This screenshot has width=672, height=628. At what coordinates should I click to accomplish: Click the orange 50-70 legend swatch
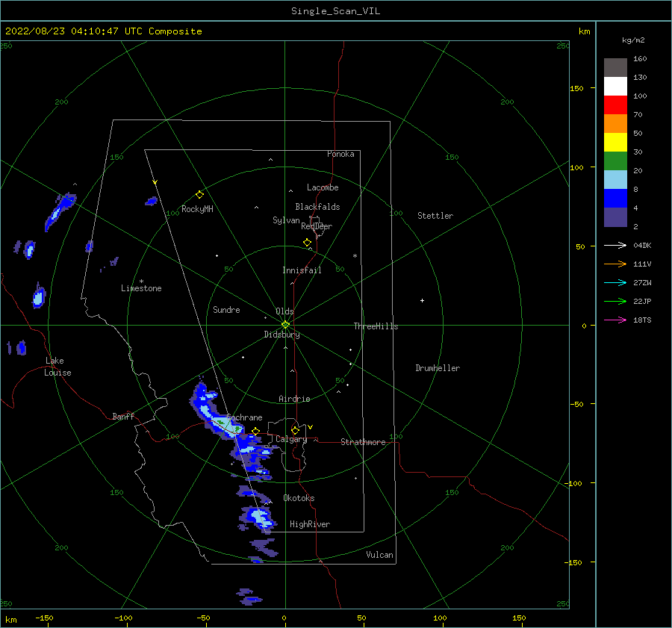[x=615, y=123]
